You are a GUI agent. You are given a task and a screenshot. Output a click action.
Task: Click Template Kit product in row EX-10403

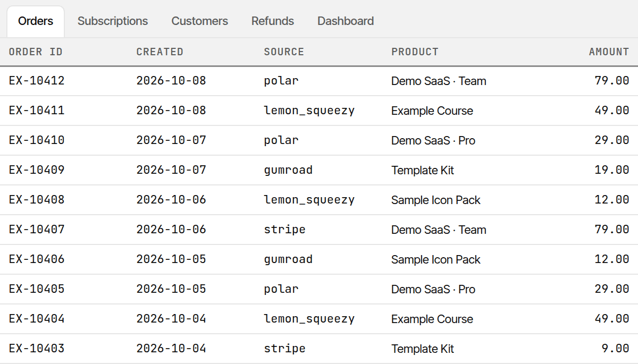click(423, 349)
